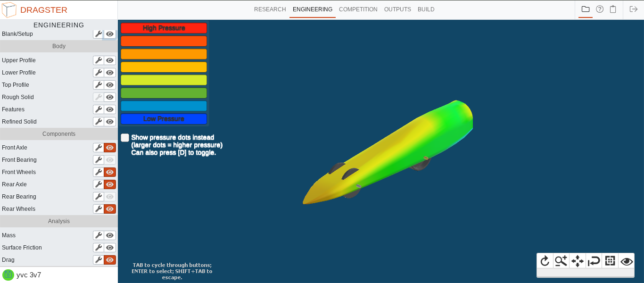The height and width of the screenshot is (283, 644).
Task: Click the green save icon by yvc 3v7
Action: 8,275
